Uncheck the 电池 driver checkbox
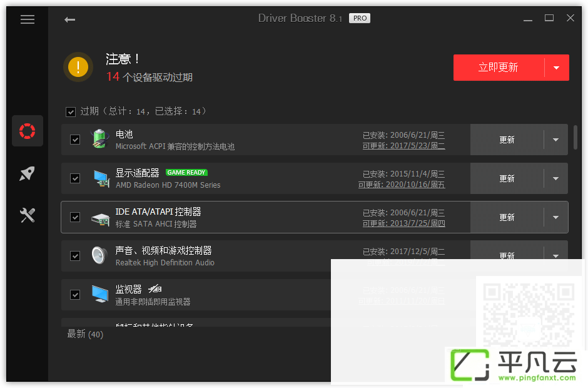 75,140
